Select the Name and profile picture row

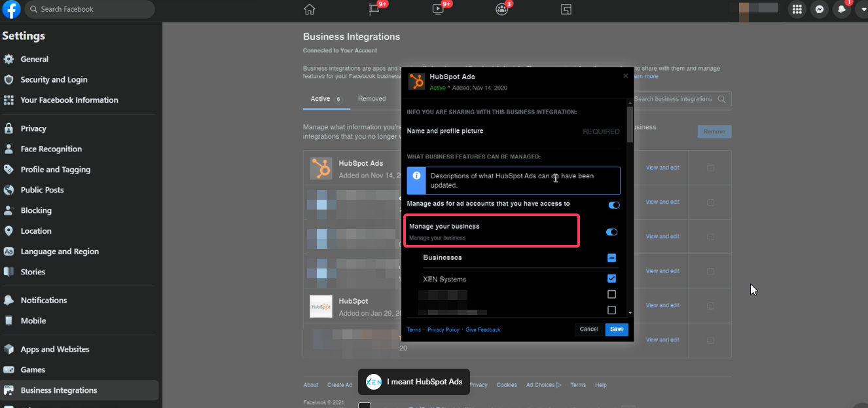click(513, 131)
